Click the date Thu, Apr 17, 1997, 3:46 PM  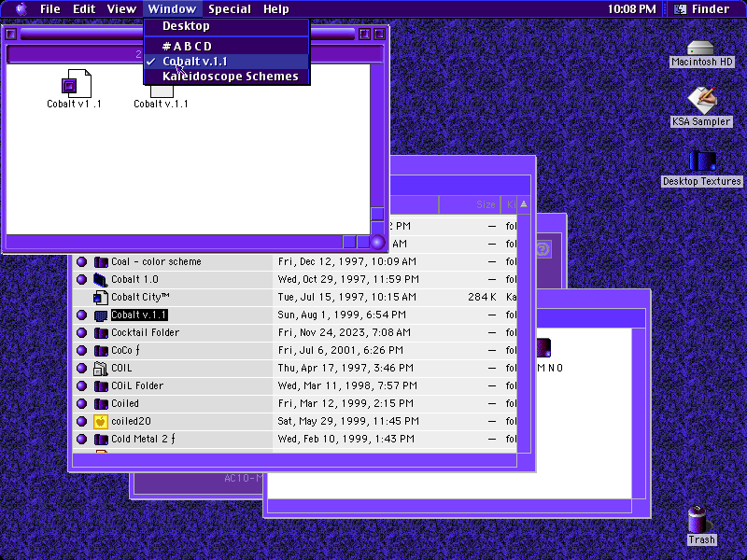(x=345, y=368)
